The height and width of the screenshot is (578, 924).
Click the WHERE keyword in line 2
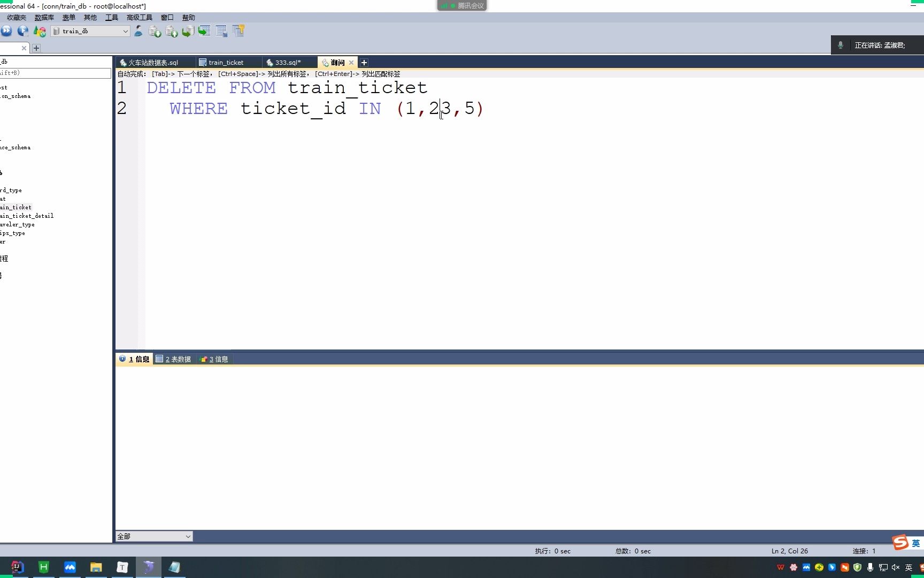click(198, 108)
